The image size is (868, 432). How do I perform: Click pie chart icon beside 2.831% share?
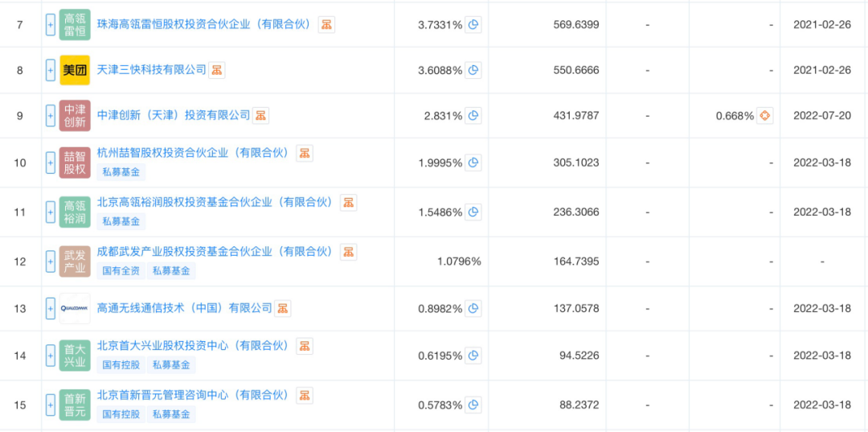(x=473, y=116)
